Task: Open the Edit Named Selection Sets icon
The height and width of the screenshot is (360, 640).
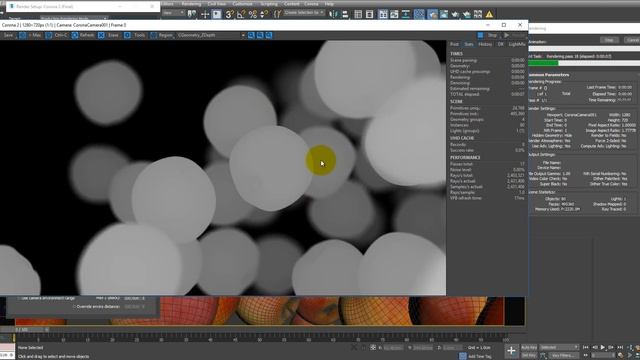Action: 278,14
